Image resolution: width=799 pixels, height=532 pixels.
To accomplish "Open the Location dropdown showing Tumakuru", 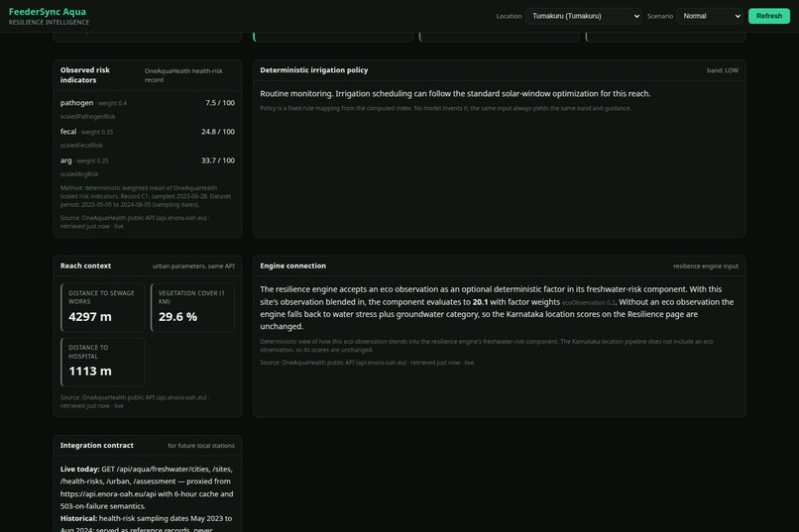I will coord(584,16).
